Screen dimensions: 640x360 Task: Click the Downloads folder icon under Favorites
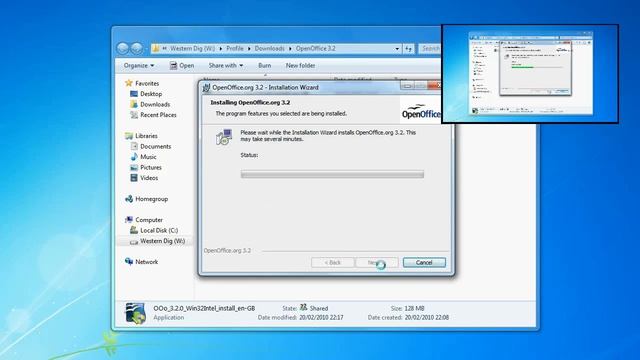133,104
